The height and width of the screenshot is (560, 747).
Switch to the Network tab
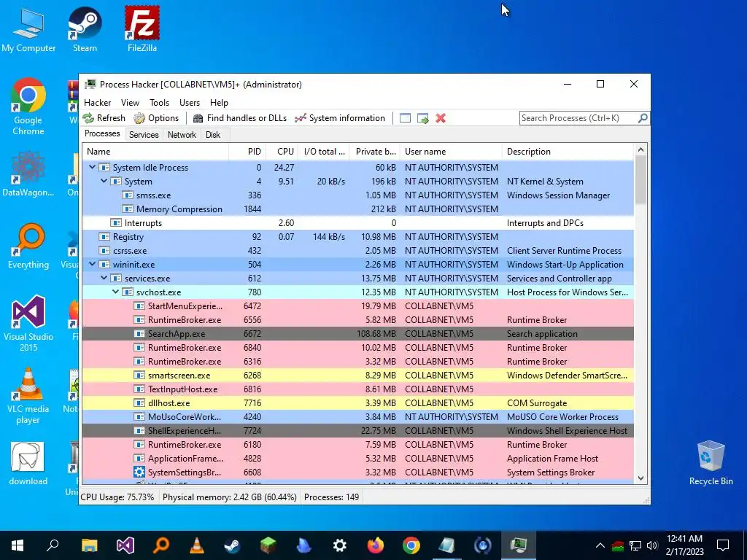click(182, 135)
